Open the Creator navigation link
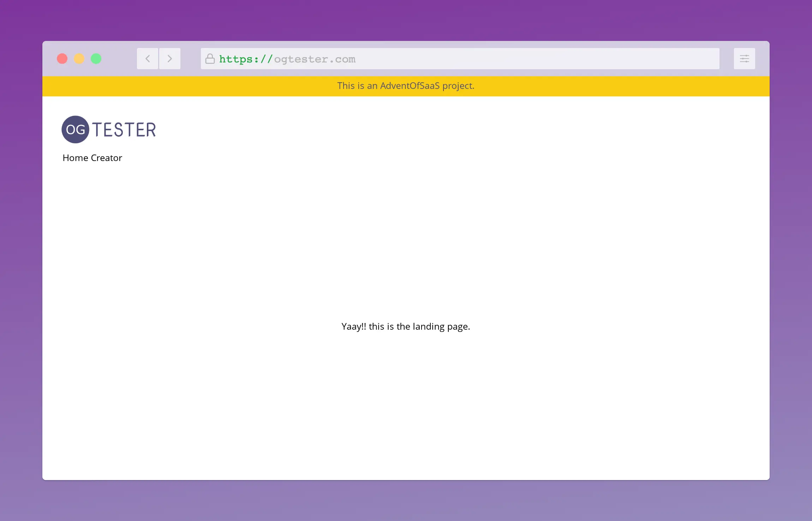The height and width of the screenshot is (521, 812). [x=106, y=158]
